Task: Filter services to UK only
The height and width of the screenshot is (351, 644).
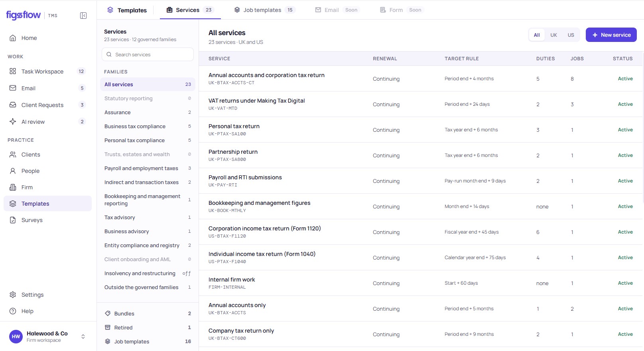Action: (x=554, y=35)
